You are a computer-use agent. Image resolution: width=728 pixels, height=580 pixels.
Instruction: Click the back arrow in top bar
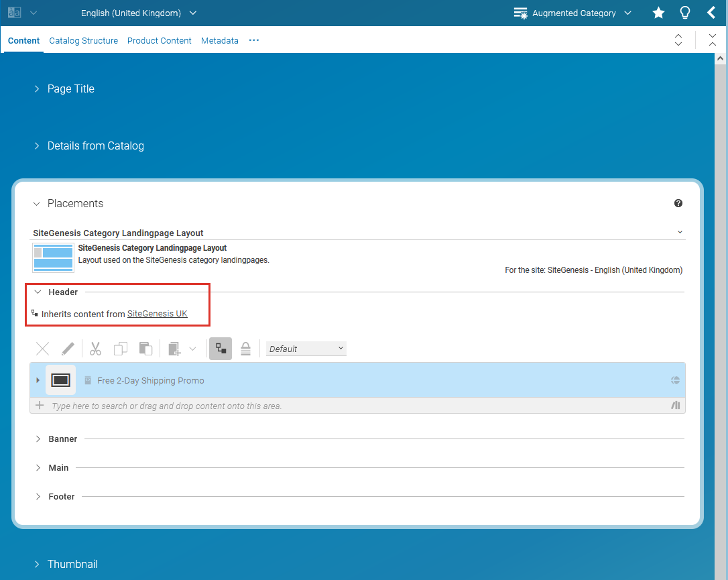point(711,13)
